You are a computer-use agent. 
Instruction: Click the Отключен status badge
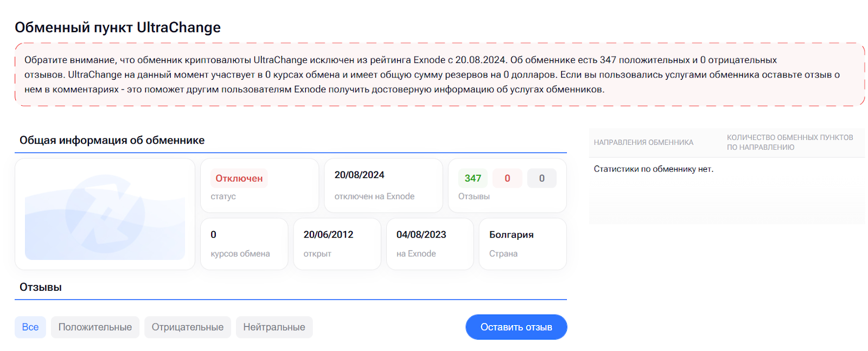click(239, 178)
